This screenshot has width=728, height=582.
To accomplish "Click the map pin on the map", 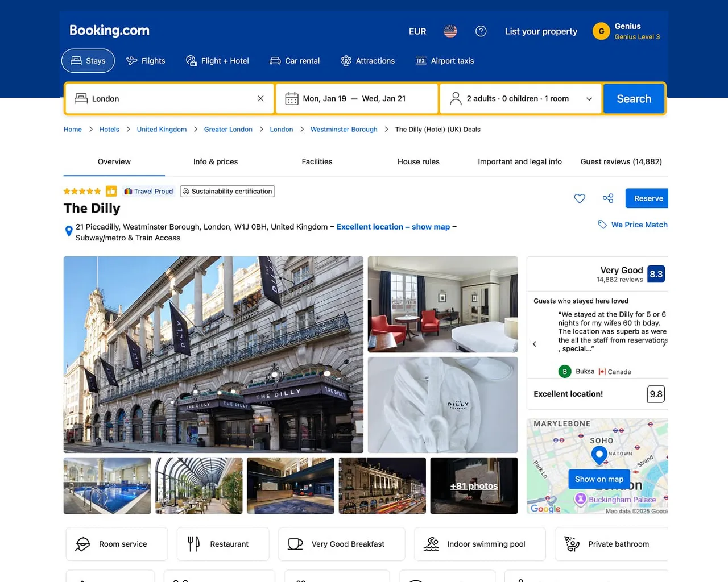I will pyautogui.click(x=599, y=455).
